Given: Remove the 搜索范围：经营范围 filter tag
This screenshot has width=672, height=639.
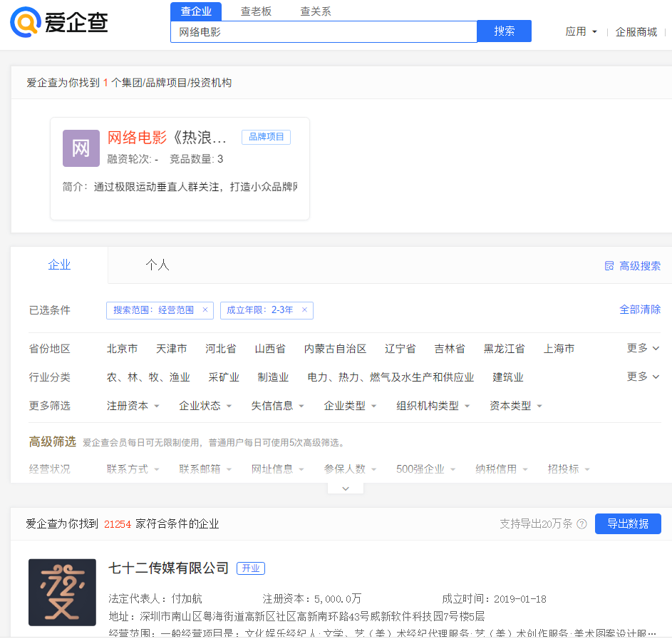Looking at the screenshot, I should (205, 310).
